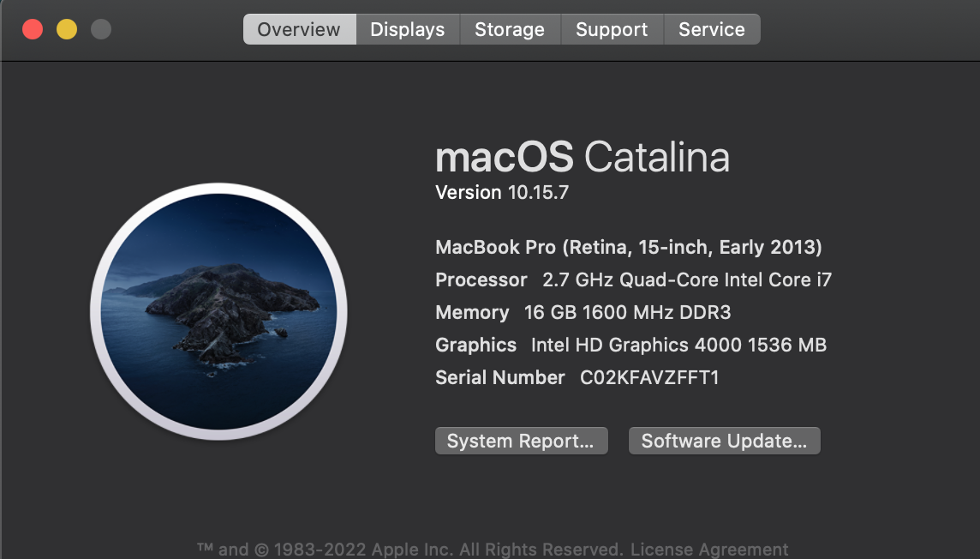
Task: Click the Intel HD Graphics 4000 1536 MB value
Action: coord(678,346)
